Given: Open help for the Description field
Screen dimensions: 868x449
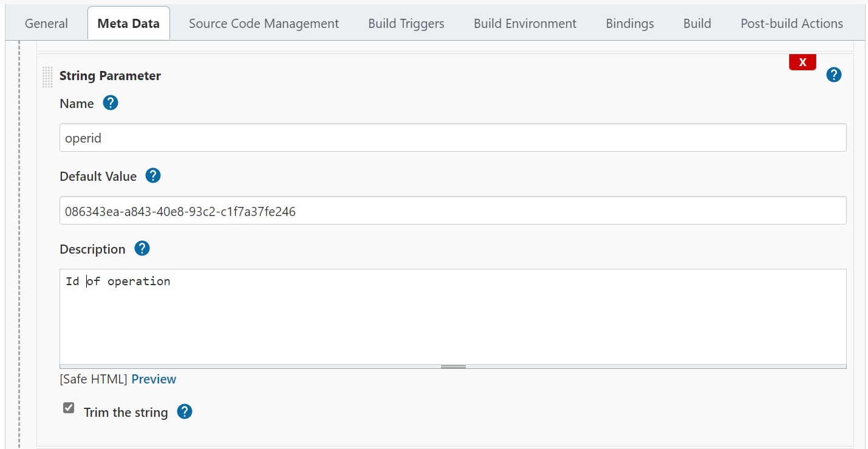Looking at the screenshot, I should tap(142, 249).
